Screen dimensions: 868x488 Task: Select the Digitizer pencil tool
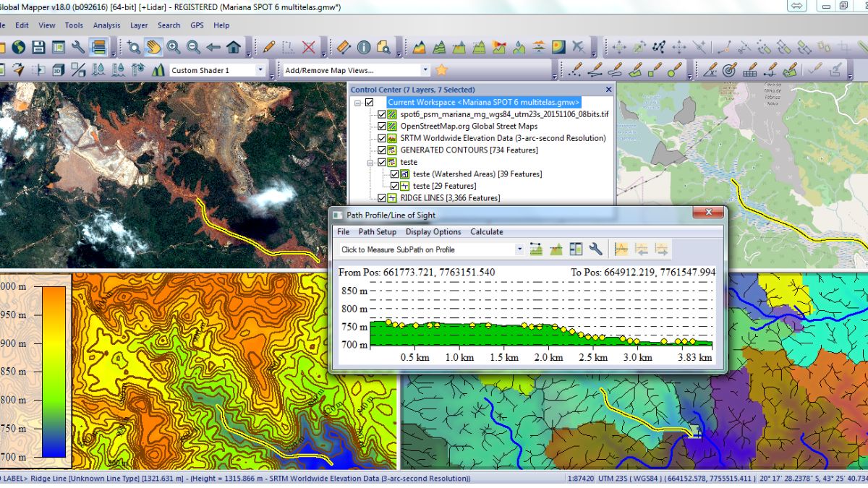click(x=268, y=48)
